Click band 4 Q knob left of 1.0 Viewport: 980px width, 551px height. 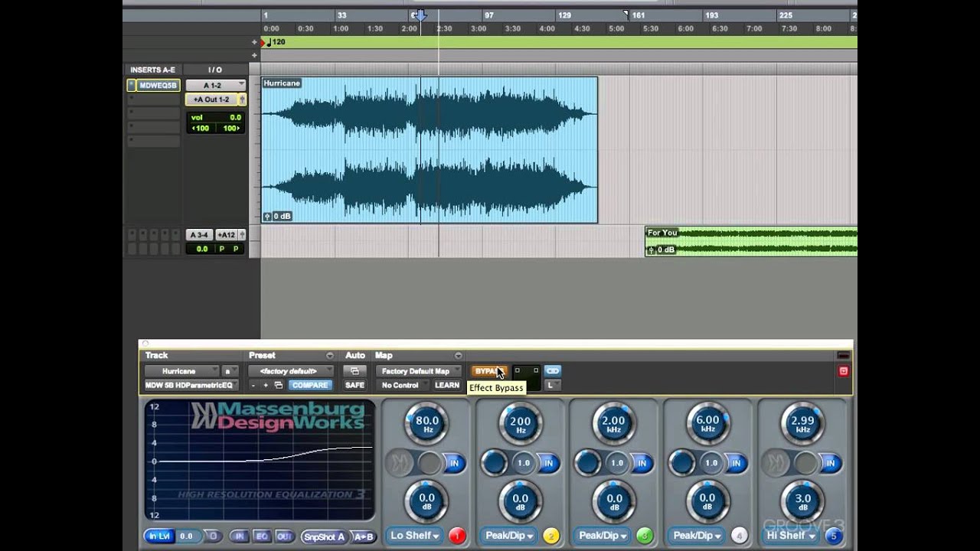point(681,462)
